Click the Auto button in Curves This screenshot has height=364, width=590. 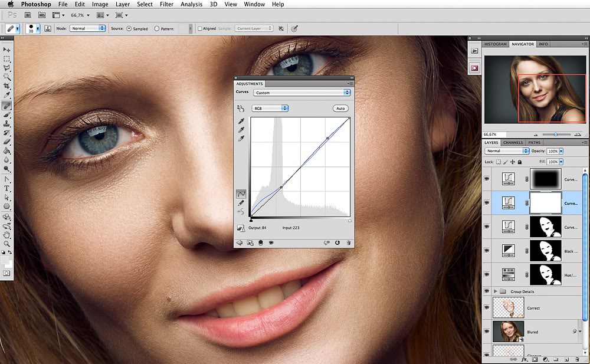(340, 109)
